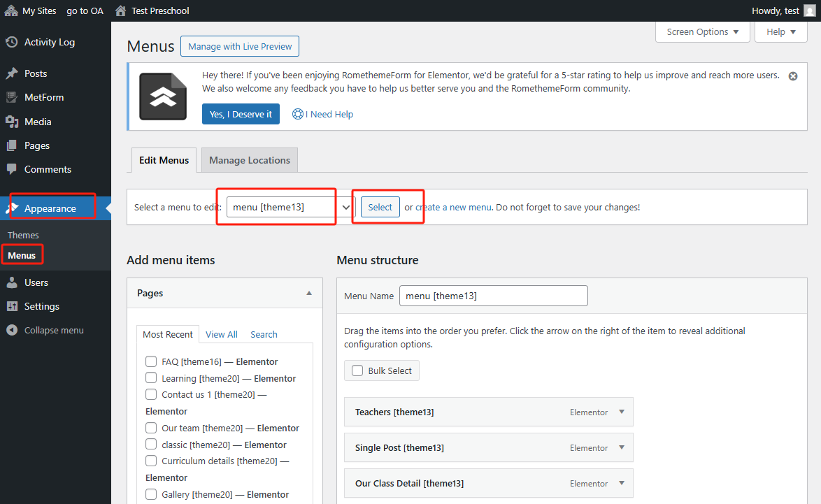This screenshot has height=504, width=821.
Task: Click the Activity Log clock icon
Action: tap(12, 42)
